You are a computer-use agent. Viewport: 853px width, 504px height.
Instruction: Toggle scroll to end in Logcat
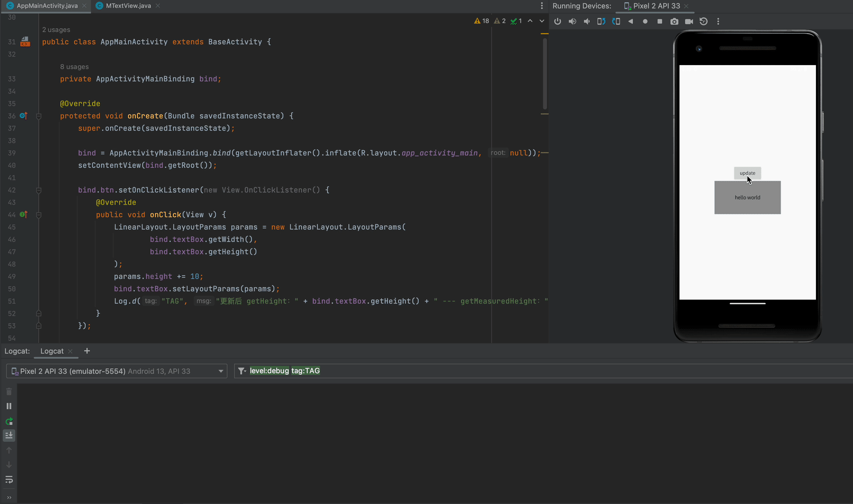pos(9,436)
